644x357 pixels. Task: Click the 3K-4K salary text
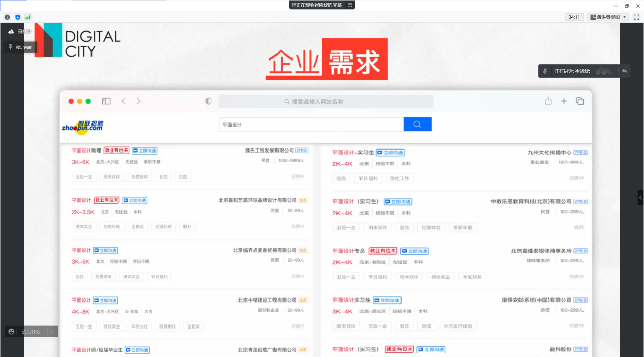click(x=343, y=311)
